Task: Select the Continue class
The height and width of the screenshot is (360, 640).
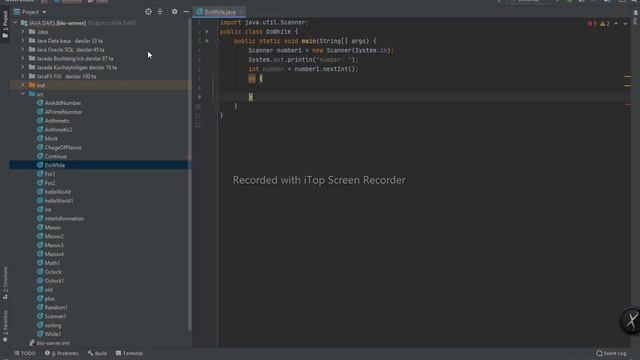Action: tap(56, 156)
